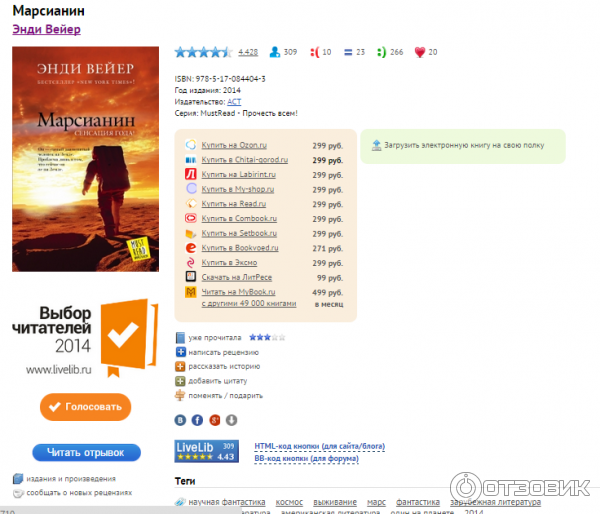The height and width of the screenshot is (514, 600).
Task: Open Купить в Combook.ru link
Action: coord(239,219)
